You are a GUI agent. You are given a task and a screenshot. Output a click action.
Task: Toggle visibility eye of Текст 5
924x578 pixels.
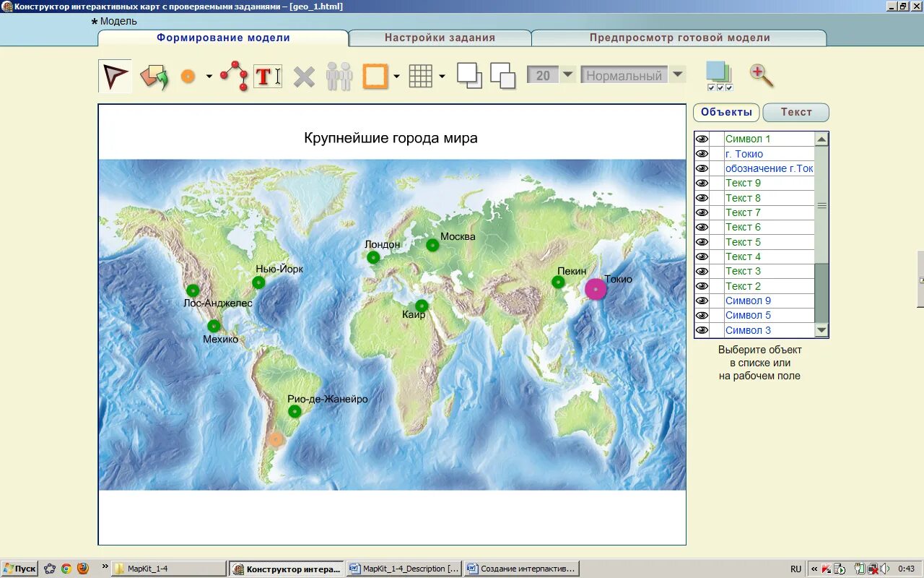[702, 242]
